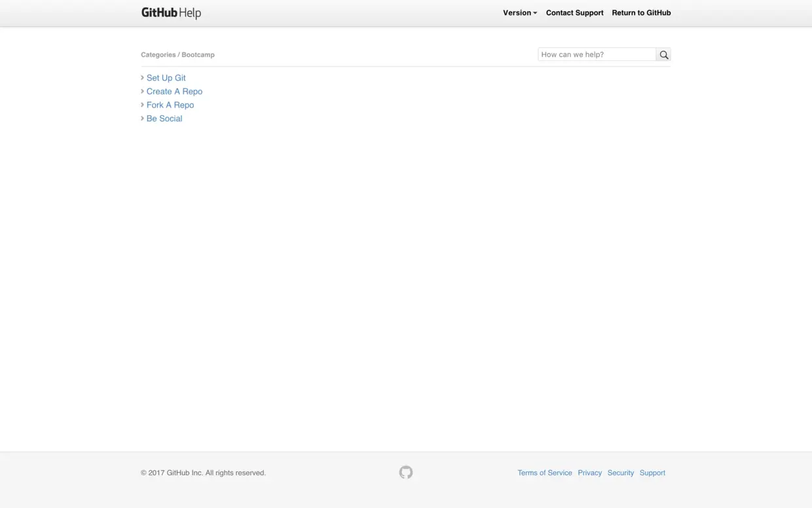Focus the 'How can we help?' search field
This screenshot has width=812, height=508.
coord(597,54)
